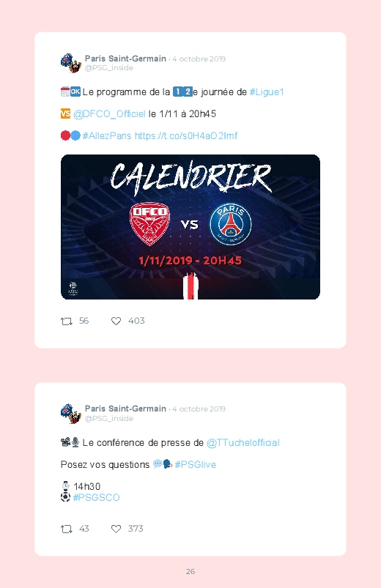Screen dimensions: 381x588
Task: Open the PSG avatar on the first tweet
Action: click(71, 63)
